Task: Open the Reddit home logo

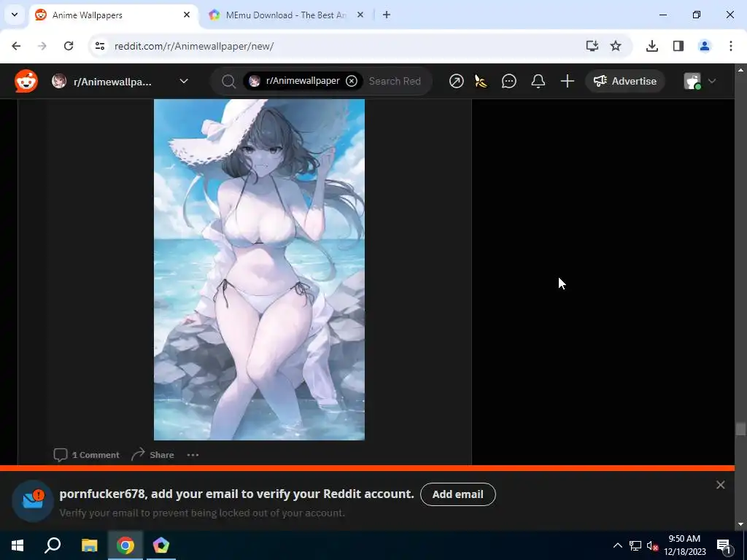Action: coord(26,81)
